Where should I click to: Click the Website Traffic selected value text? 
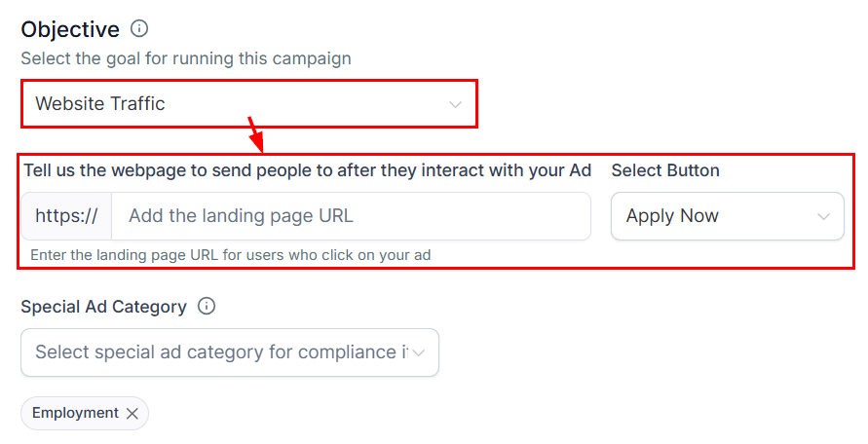100,104
